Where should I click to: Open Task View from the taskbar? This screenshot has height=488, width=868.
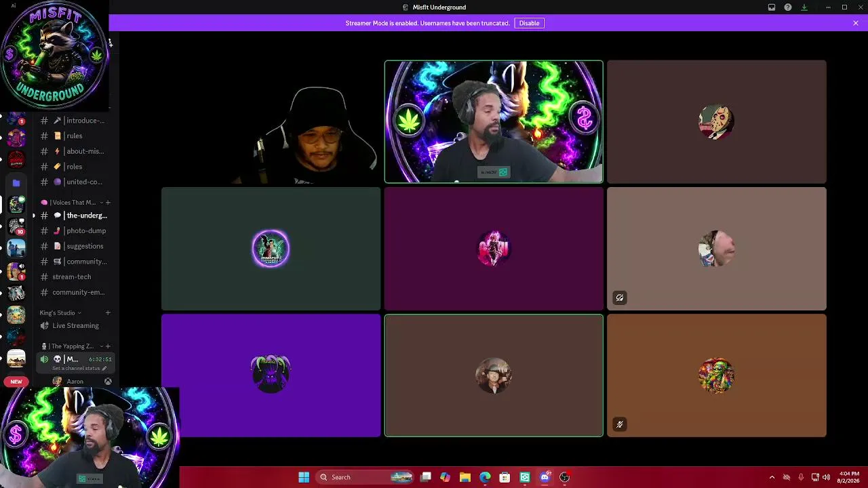426,477
